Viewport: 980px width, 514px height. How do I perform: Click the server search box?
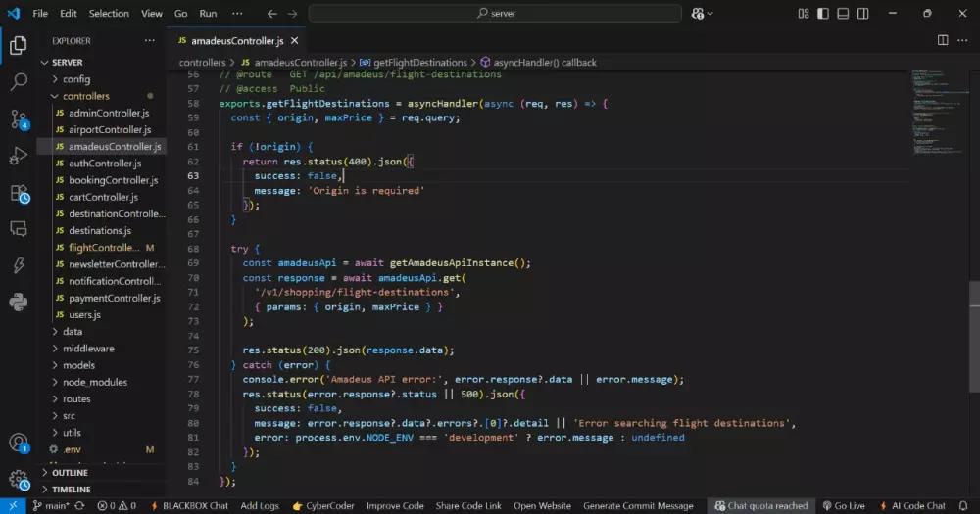point(495,14)
